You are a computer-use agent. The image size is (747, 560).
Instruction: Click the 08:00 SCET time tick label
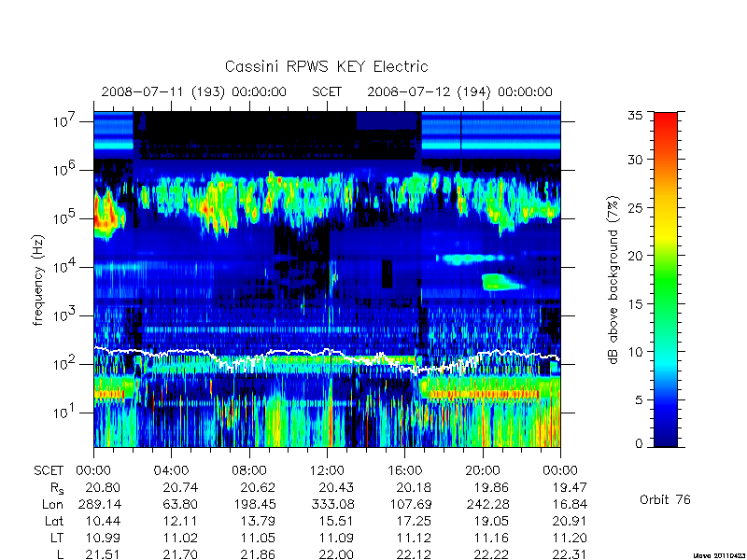(249, 470)
